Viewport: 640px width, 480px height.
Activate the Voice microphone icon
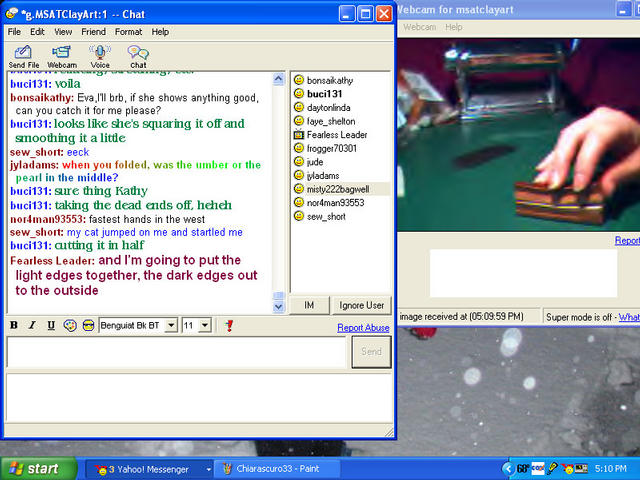(100, 57)
